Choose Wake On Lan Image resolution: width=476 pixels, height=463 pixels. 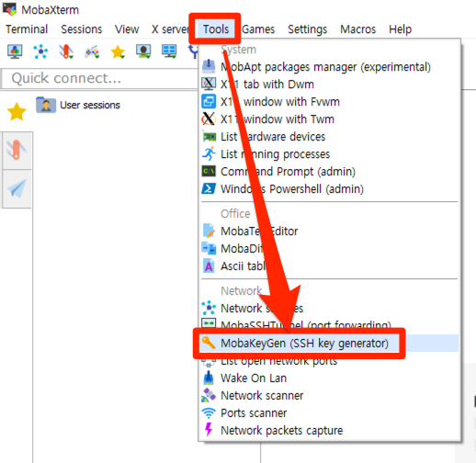[x=329, y=378]
